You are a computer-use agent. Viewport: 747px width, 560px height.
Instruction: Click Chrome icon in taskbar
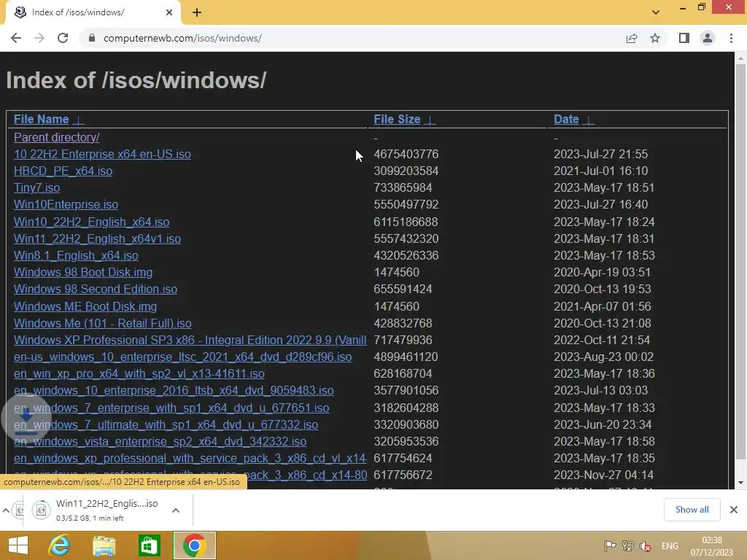point(194,545)
